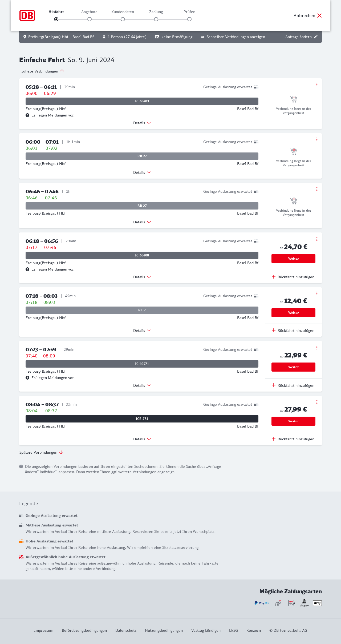Viewport: 341px width, 644px height.
Task: Click the pencil icon beside Anfrage ändern
Action: [316, 37]
